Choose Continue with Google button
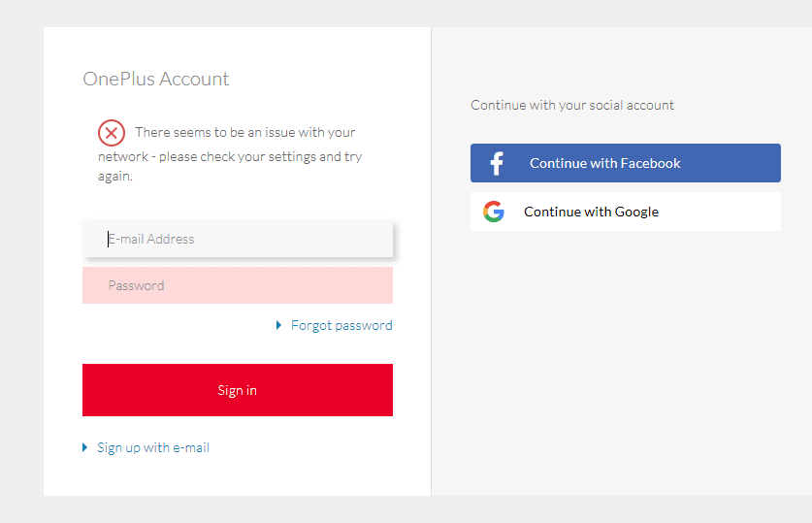Viewport: 812px width, 523px height. click(x=625, y=212)
